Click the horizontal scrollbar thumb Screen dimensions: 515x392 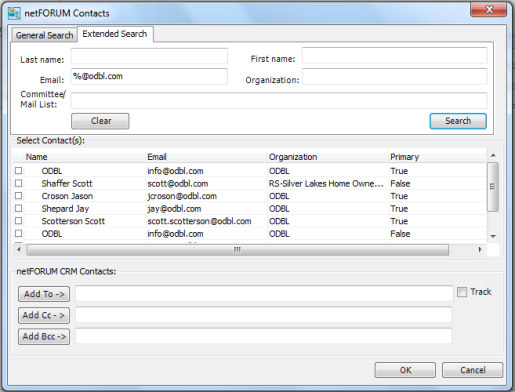pos(238,250)
